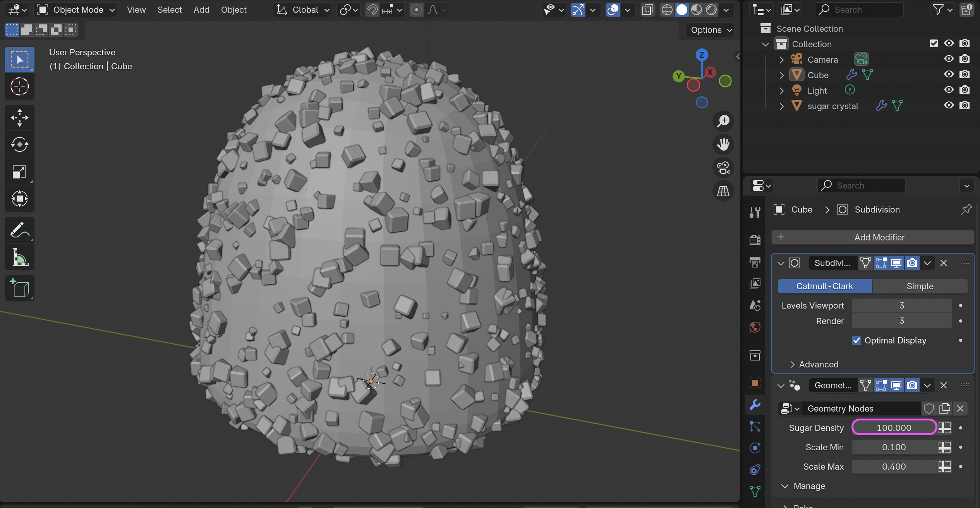980x508 pixels.
Task: Switch subdivision type to Simple
Action: click(x=920, y=286)
